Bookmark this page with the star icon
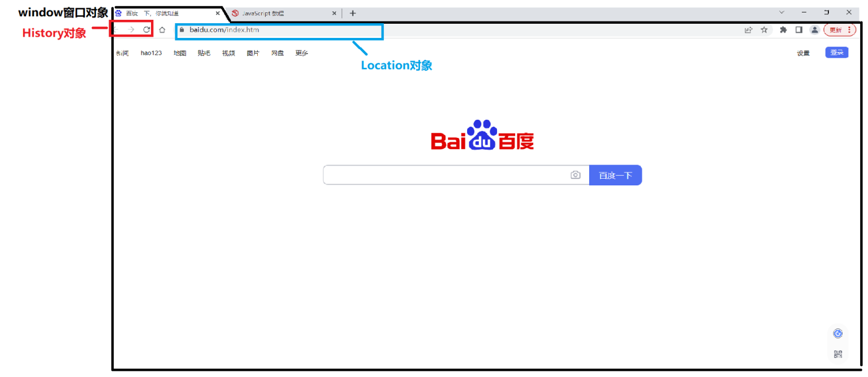Viewport: 868px width, 377px height. pos(765,30)
